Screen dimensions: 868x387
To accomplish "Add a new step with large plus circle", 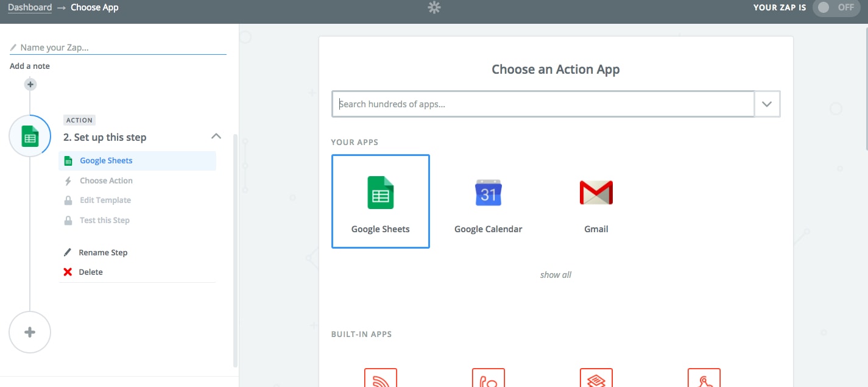I will point(30,332).
